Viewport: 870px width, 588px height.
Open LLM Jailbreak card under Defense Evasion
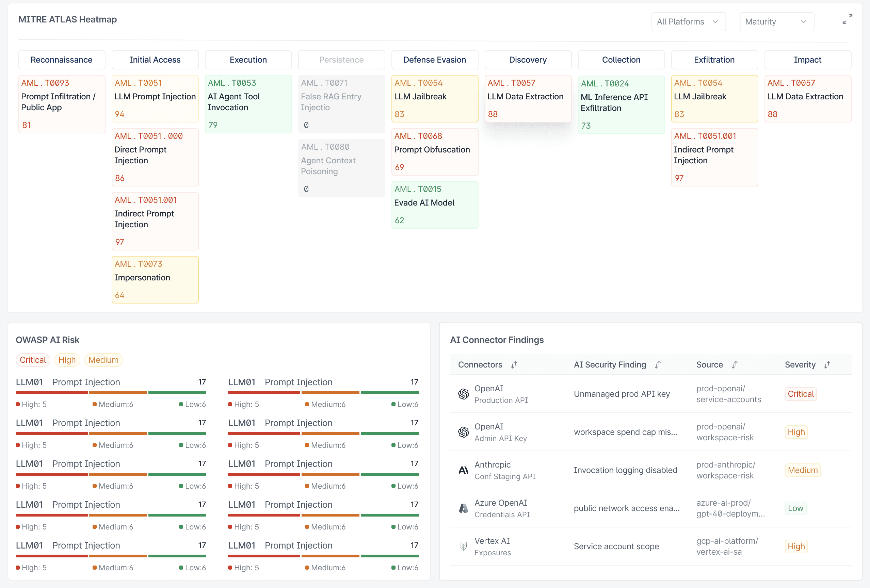click(435, 99)
